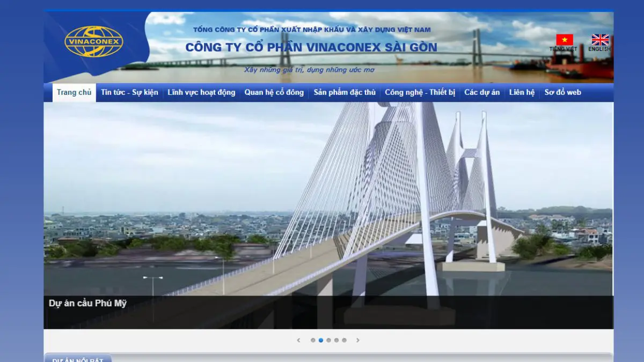
Task: Open the Sơ đồ web sitemap
Action: (562, 92)
